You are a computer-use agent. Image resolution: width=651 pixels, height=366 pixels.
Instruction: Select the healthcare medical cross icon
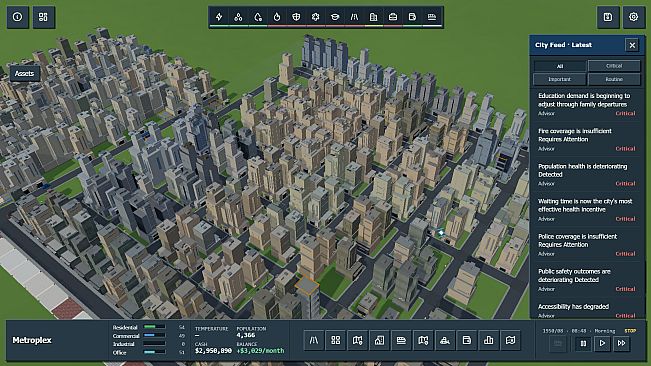[316, 17]
